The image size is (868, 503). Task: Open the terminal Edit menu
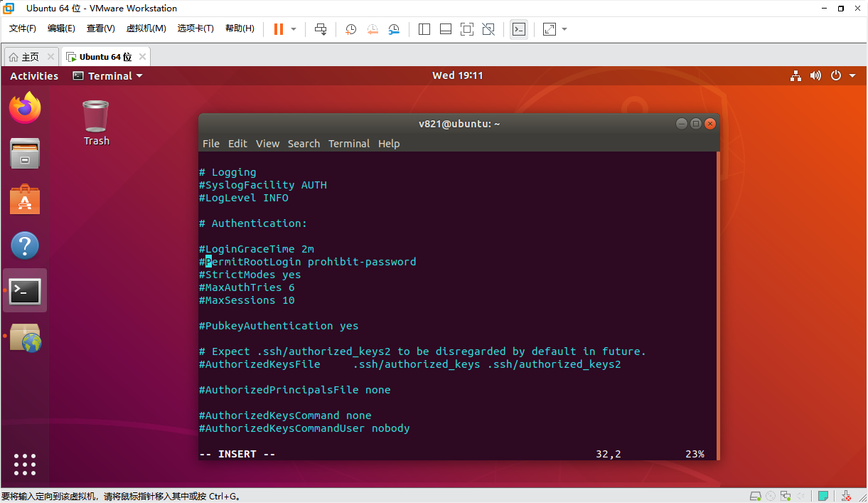[x=237, y=144]
